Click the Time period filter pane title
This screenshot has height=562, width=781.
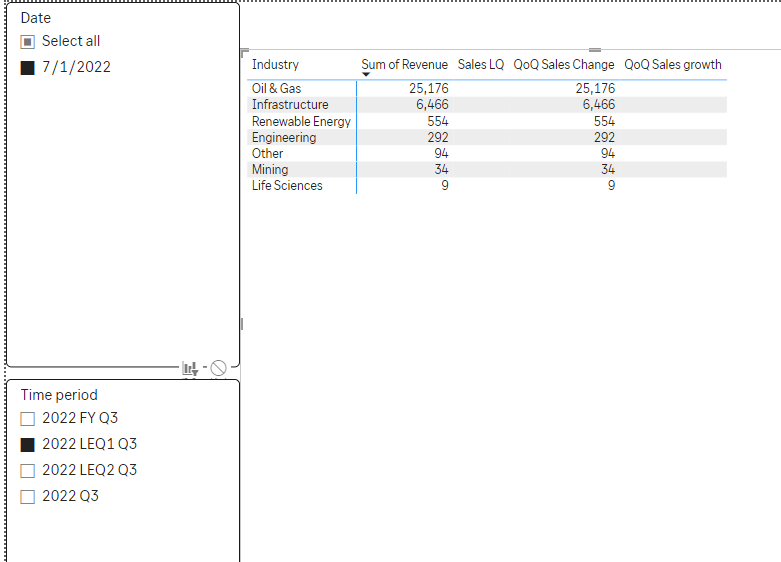[x=59, y=395]
